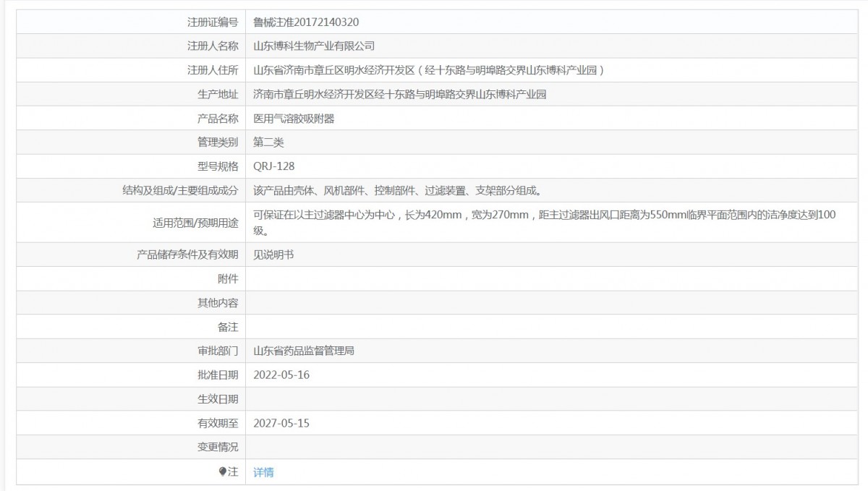This screenshot has height=491, width=868.
Task: Select approval department 山东省药品监督管理局
Action: (304, 351)
